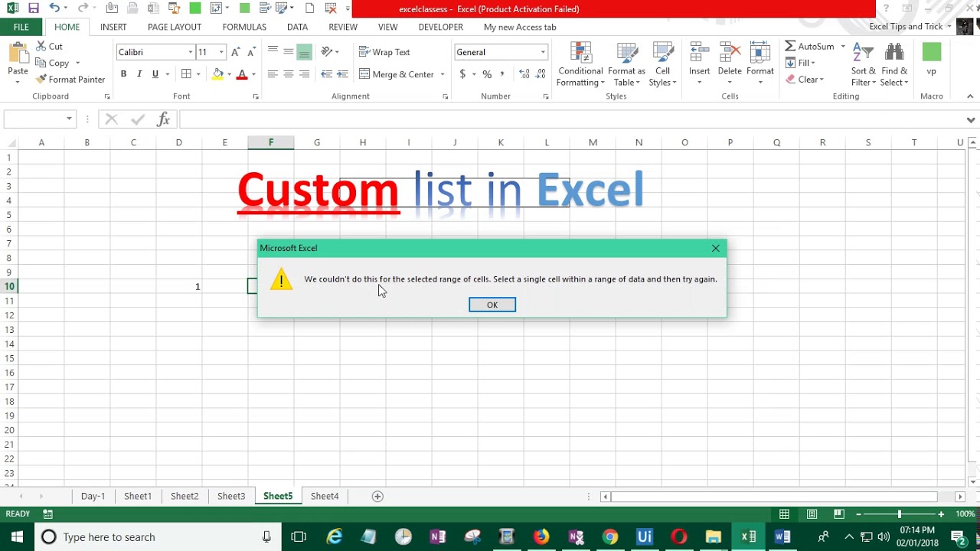
Task: Select the Format Painter brush
Action: pyautogui.click(x=70, y=80)
